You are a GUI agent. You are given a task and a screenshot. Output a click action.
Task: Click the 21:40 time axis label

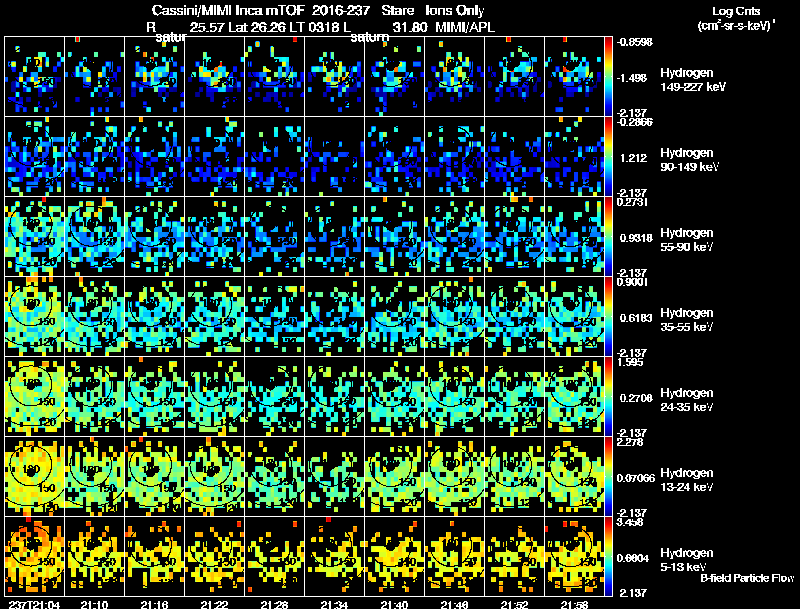click(395, 604)
